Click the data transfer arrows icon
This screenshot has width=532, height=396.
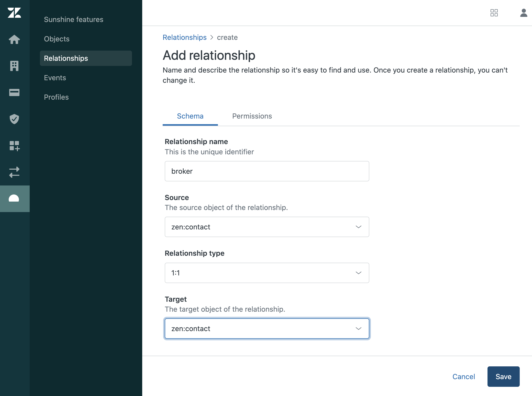[x=14, y=172]
